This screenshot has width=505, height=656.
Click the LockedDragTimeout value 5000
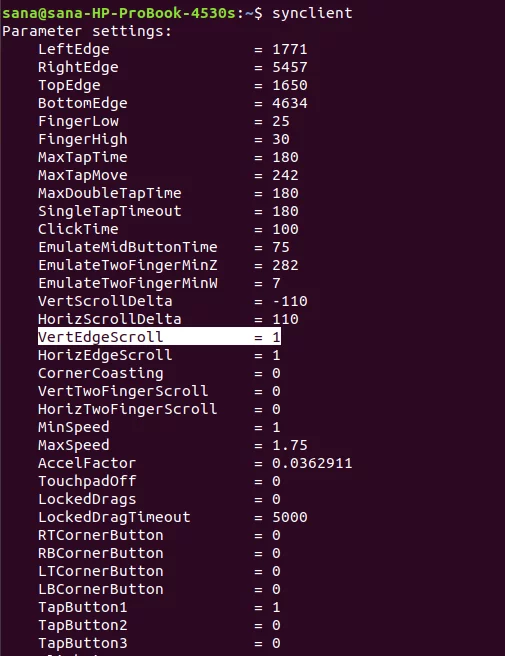coord(290,517)
